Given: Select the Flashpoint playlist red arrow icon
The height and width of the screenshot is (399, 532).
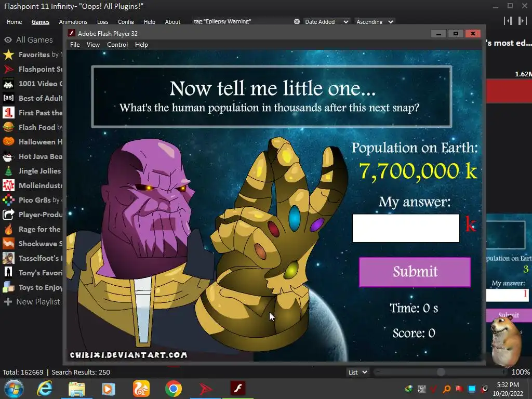Looking at the screenshot, I should [8, 69].
